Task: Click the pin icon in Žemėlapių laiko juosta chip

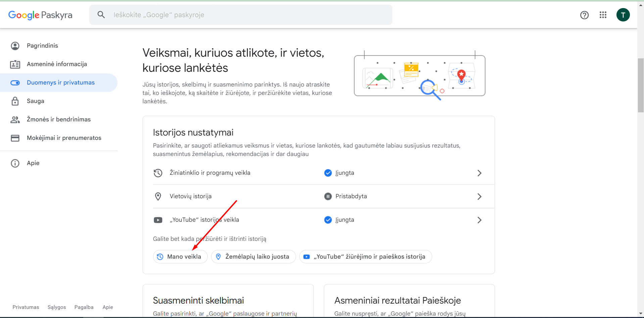Action: click(x=218, y=257)
